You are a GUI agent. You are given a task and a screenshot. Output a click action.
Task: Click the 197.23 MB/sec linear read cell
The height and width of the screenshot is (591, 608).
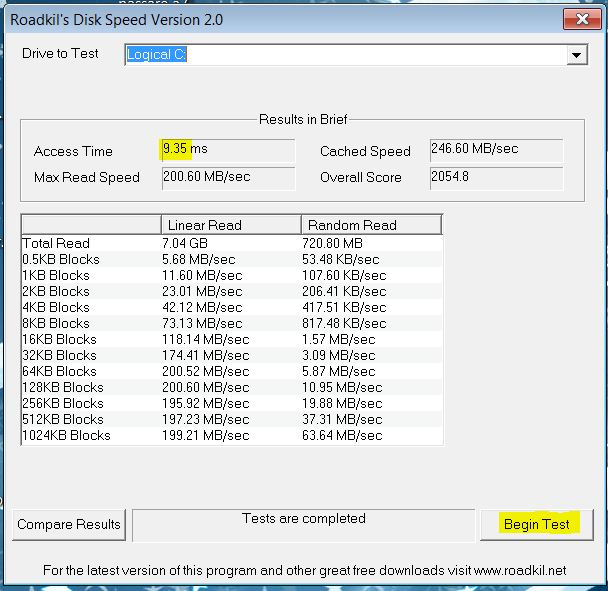[206, 419]
